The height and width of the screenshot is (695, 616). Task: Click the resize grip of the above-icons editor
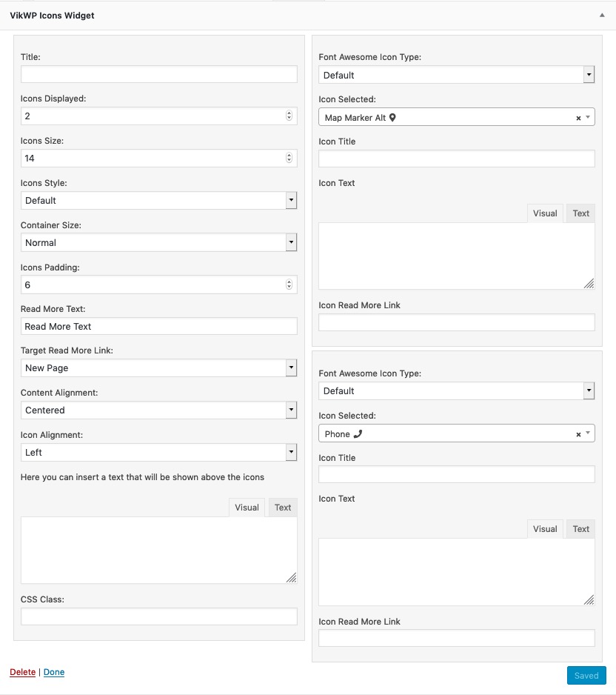(x=292, y=578)
